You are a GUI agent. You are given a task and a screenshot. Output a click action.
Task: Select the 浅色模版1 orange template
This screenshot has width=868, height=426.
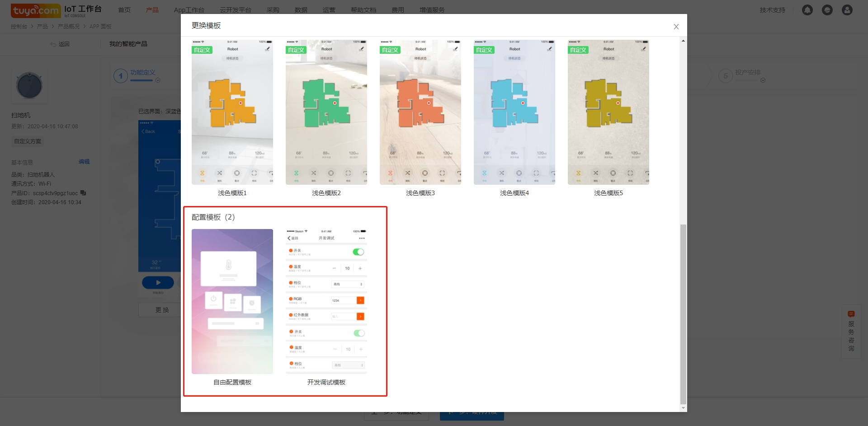point(232,112)
